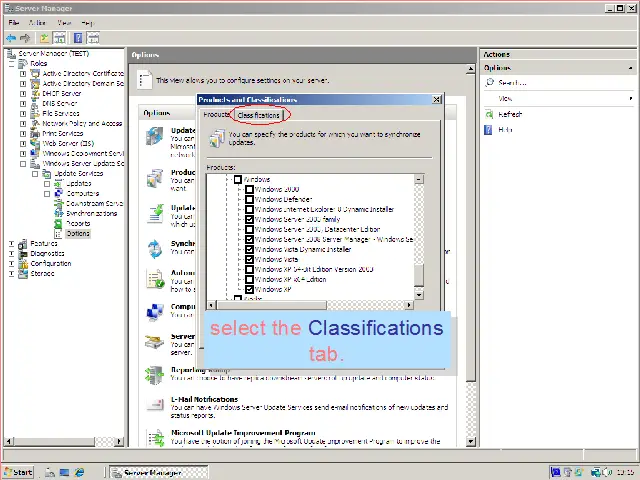This screenshot has height=480, width=640.
Task: Uncheck Windows Server 2003 family
Action: 249,219
